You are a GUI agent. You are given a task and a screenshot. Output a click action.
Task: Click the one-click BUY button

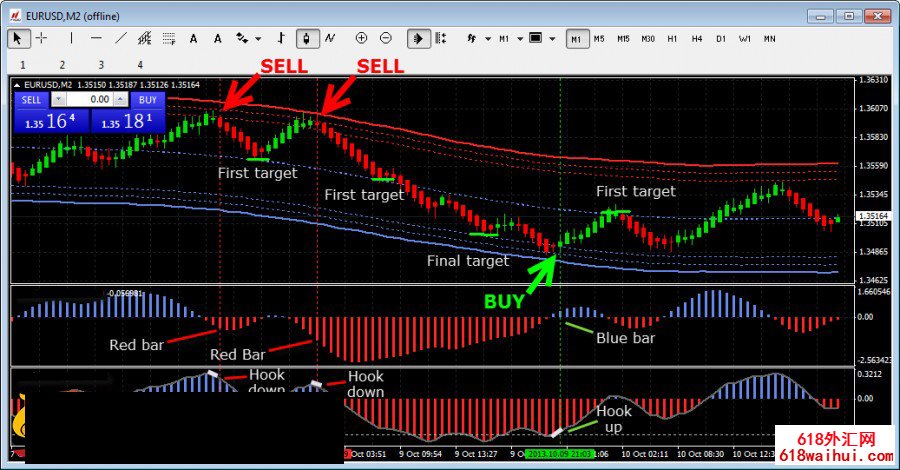coord(148,100)
